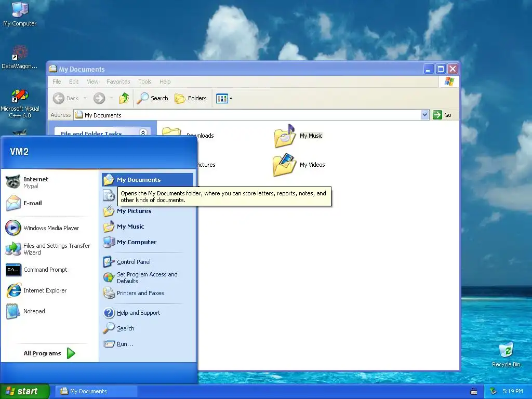The image size is (532, 399).
Task: Open the Edit menu
Action: tap(74, 82)
